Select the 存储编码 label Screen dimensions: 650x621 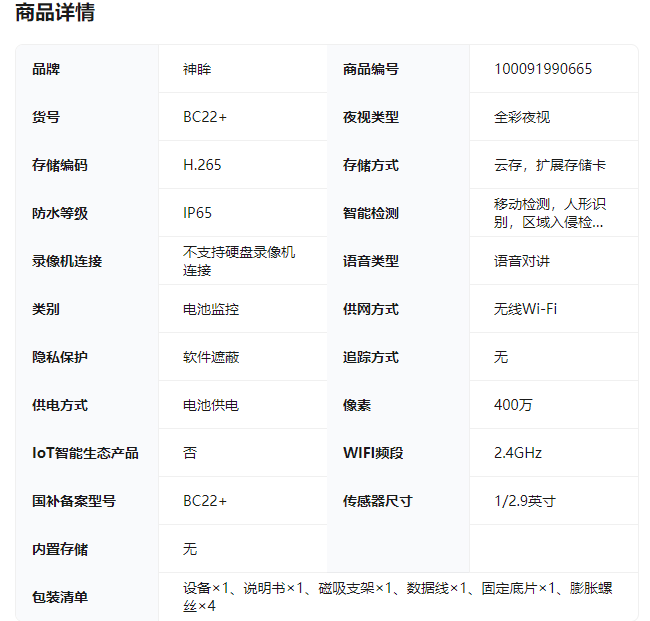coord(60,165)
